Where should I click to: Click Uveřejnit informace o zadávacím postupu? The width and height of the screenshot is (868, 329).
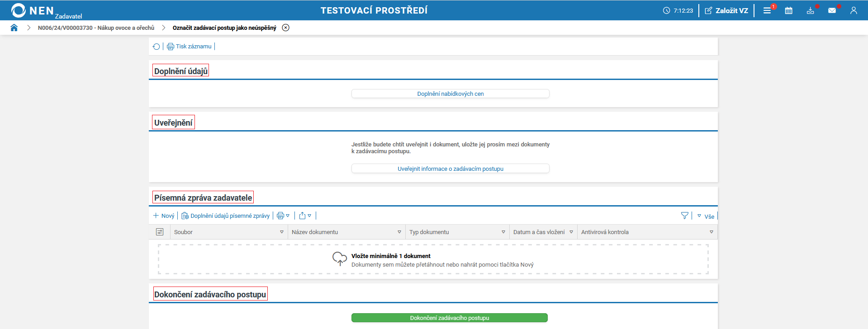click(x=451, y=169)
